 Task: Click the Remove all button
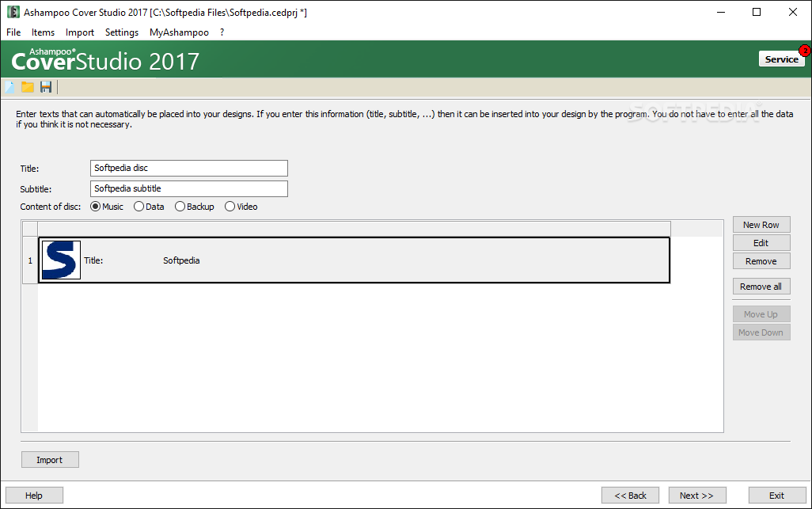click(x=761, y=287)
